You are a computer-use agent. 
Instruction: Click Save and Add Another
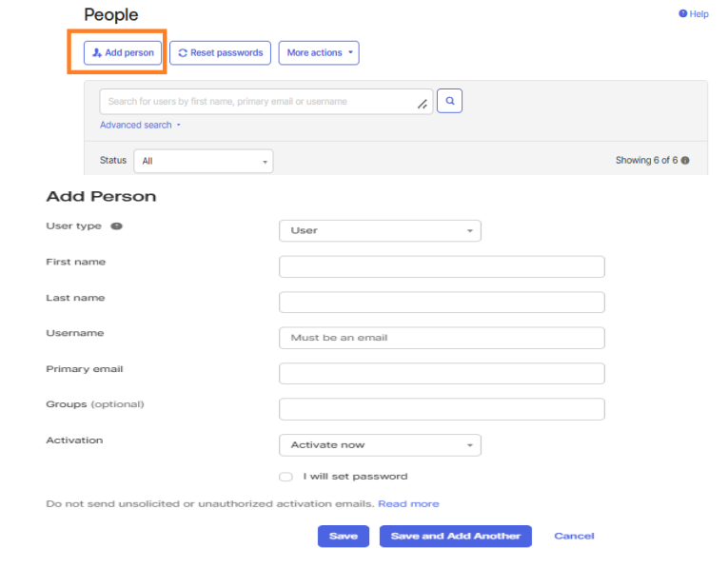click(x=455, y=537)
